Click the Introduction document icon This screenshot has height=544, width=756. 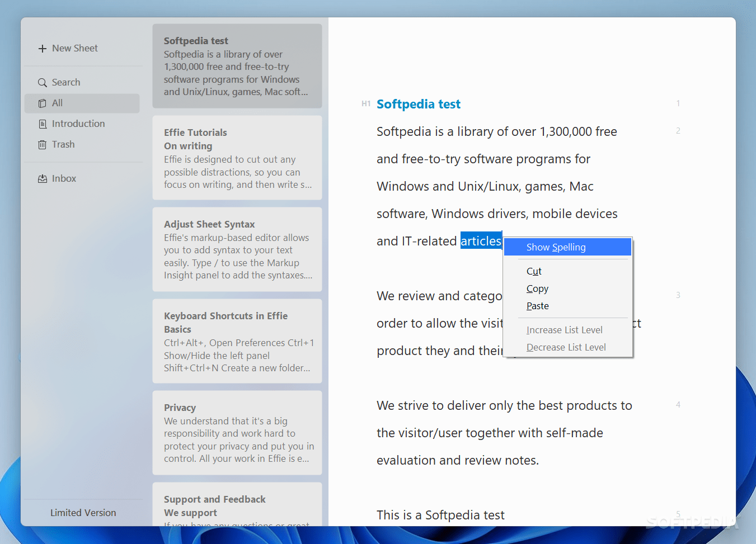pos(43,124)
